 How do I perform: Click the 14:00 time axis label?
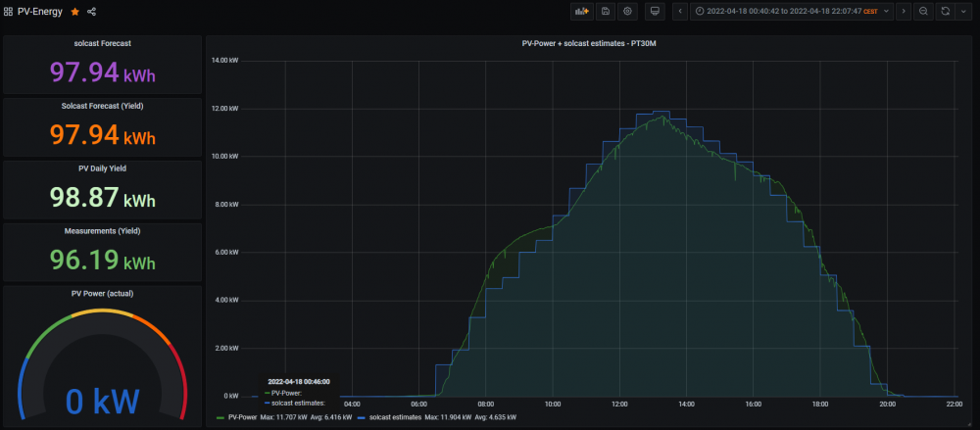pyautogui.click(x=686, y=404)
